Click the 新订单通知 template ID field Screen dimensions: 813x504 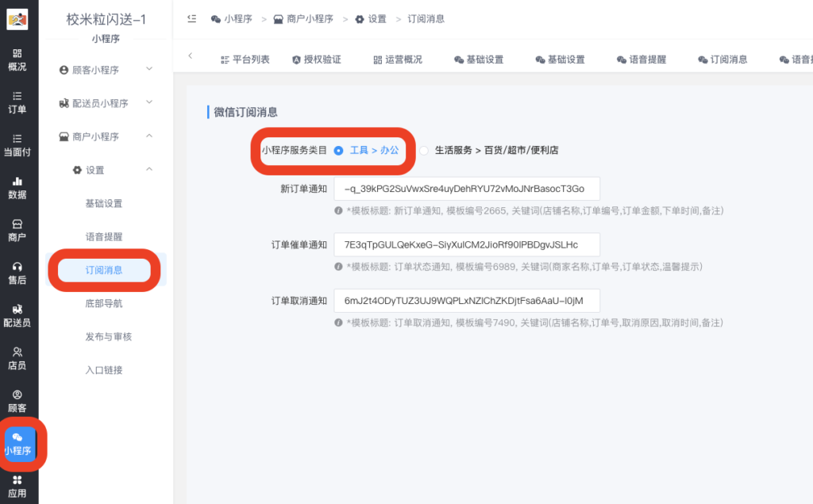pyautogui.click(x=466, y=188)
